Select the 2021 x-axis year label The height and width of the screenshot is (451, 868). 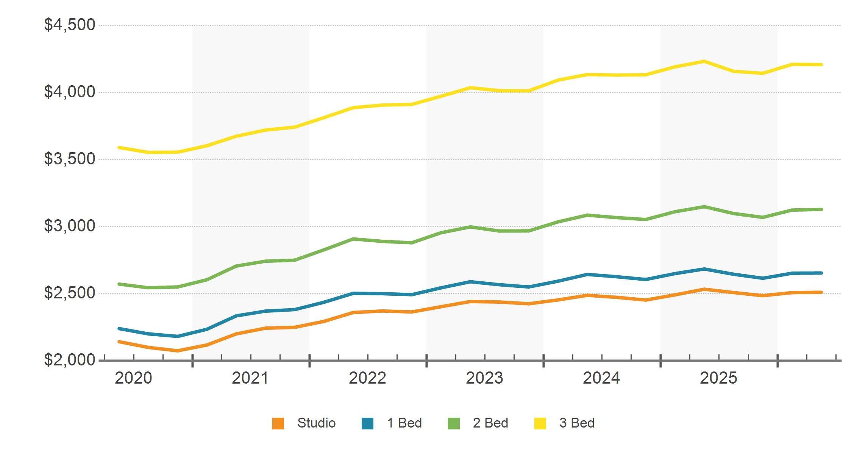(250, 378)
